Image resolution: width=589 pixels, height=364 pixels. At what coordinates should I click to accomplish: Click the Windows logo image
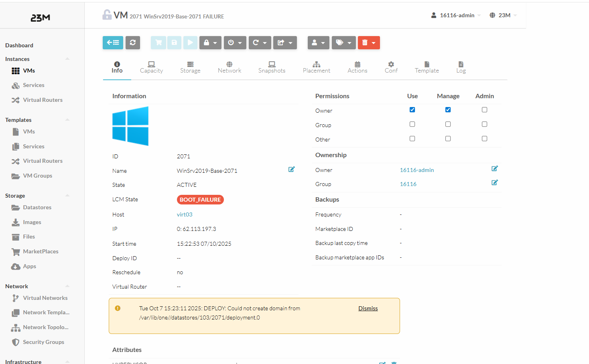tap(130, 126)
